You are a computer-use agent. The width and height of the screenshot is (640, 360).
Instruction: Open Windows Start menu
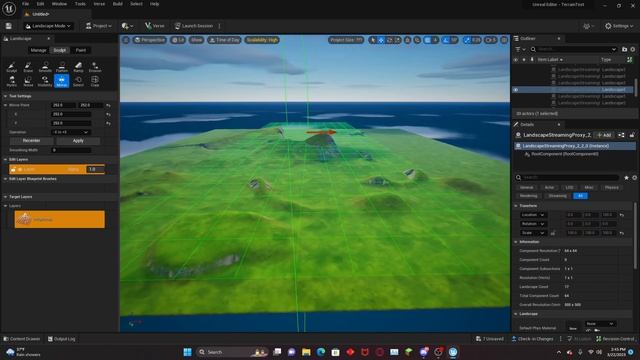coord(187,352)
